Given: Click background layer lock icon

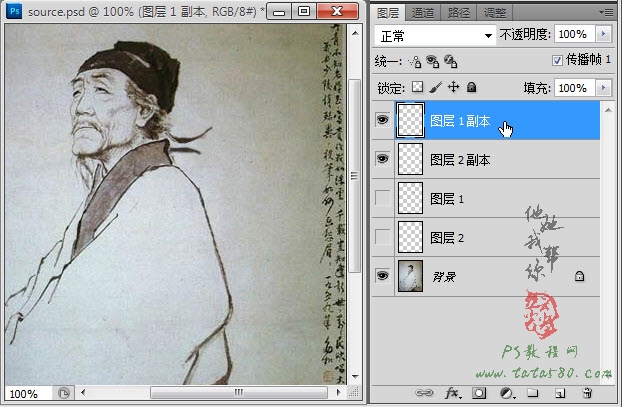Looking at the screenshot, I should [579, 276].
